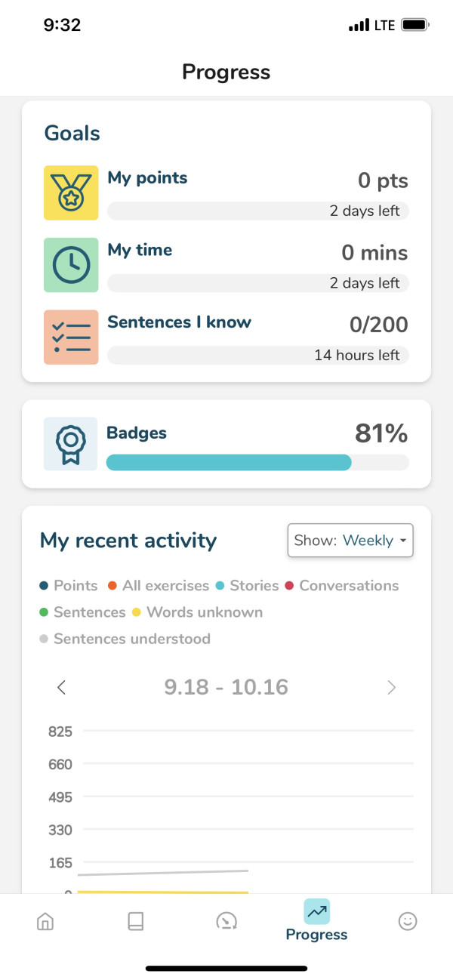Select the Progress tab
This screenshot has height=980, width=453.
point(316,921)
